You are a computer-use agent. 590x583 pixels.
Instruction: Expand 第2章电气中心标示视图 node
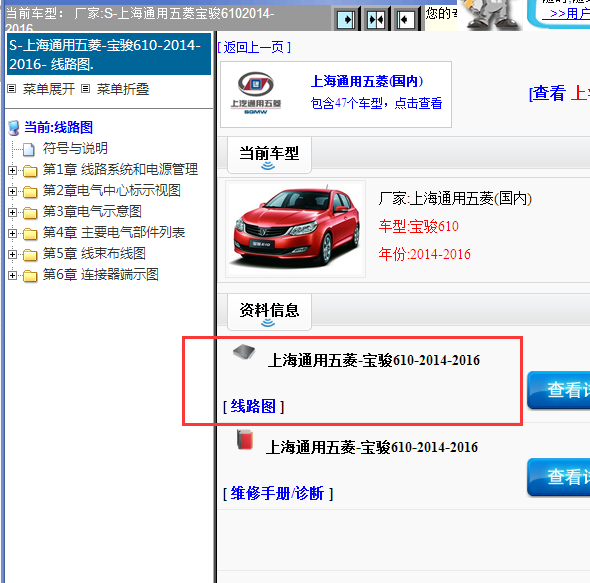click(x=12, y=192)
